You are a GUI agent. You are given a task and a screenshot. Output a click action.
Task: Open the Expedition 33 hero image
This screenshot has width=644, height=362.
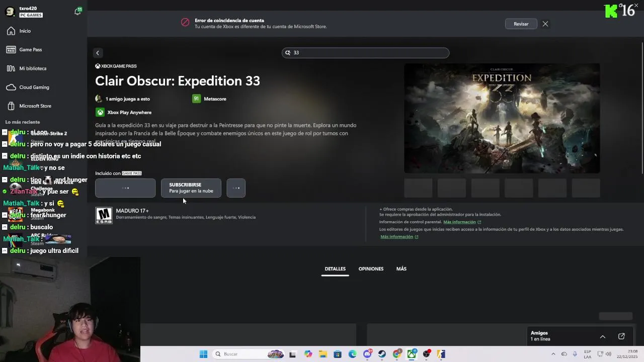(x=502, y=118)
